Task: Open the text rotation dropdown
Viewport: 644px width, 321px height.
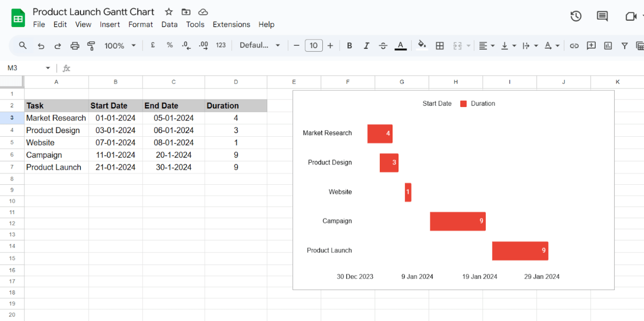Action: point(552,46)
